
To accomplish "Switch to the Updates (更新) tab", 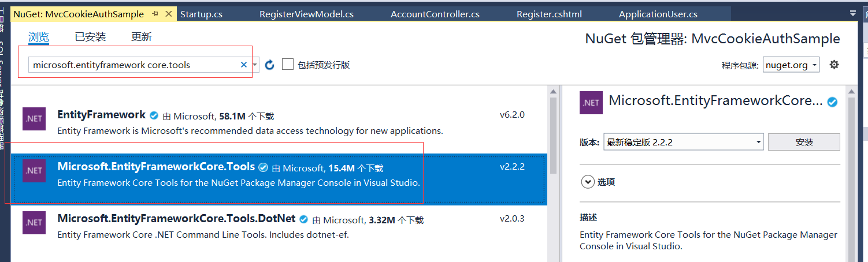I will click(142, 37).
